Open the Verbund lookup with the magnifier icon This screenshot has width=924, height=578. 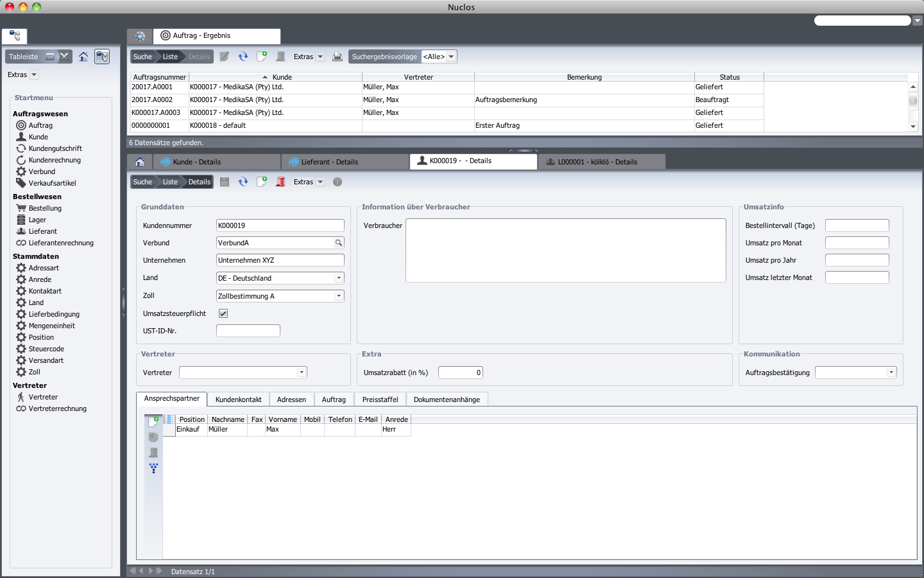338,243
